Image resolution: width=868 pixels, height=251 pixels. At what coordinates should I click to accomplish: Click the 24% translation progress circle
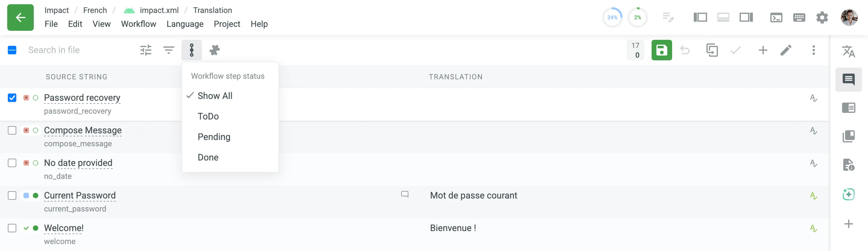(x=612, y=17)
